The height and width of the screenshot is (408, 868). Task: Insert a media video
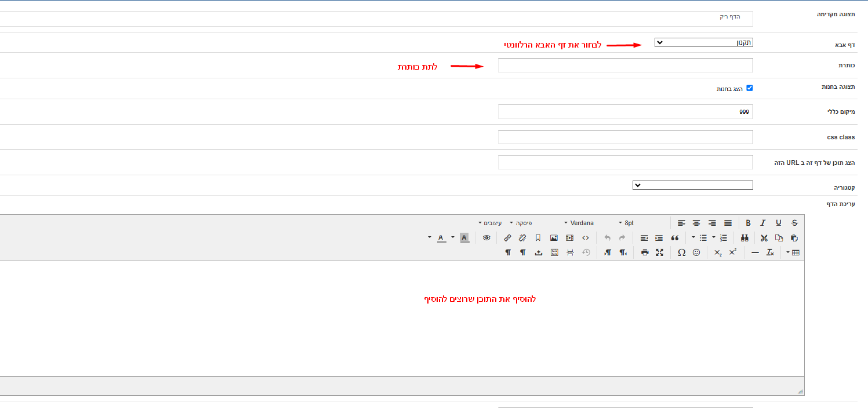click(x=569, y=238)
